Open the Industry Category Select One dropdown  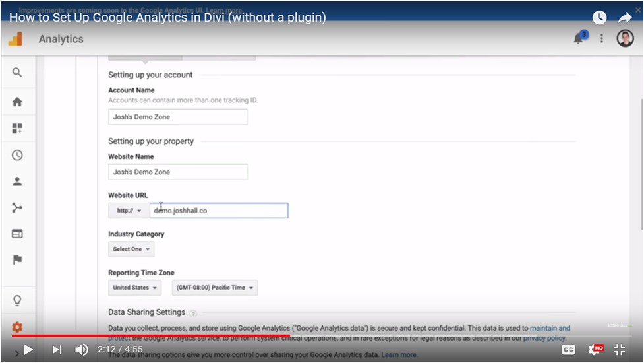tap(131, 249)
